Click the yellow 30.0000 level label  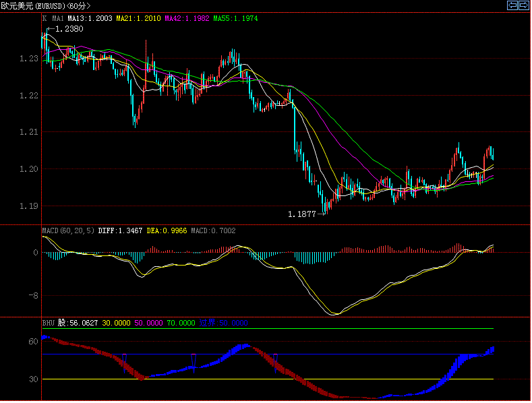pos(116,323)
